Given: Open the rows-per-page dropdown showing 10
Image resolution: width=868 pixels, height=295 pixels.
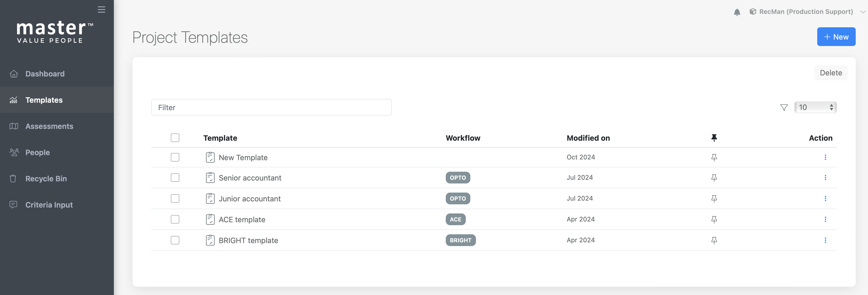Looking at the screenshot, I should [x=815, y=107].
